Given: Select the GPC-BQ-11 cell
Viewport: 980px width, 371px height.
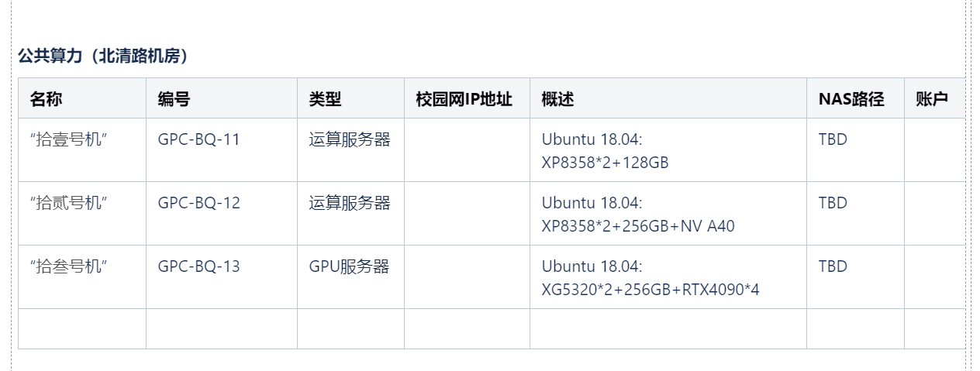Looking at the screenshot, I should pyautogui.click(x=222, y=150).
